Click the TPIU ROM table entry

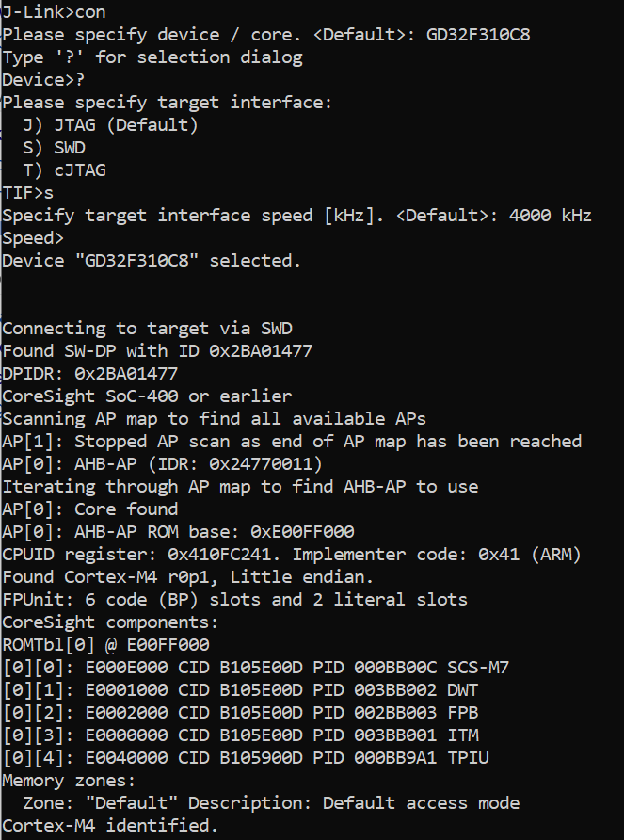(245, 758)
